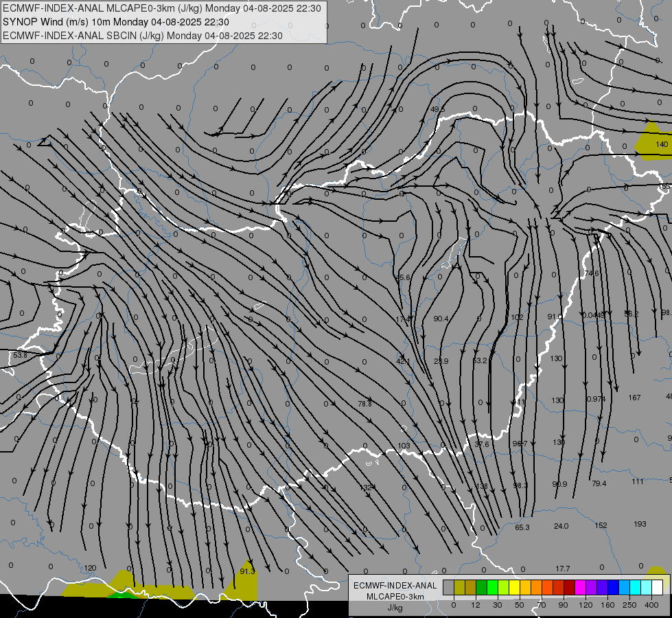
Task: Click the map value 74.6
Action: click(x=592, y=273)
